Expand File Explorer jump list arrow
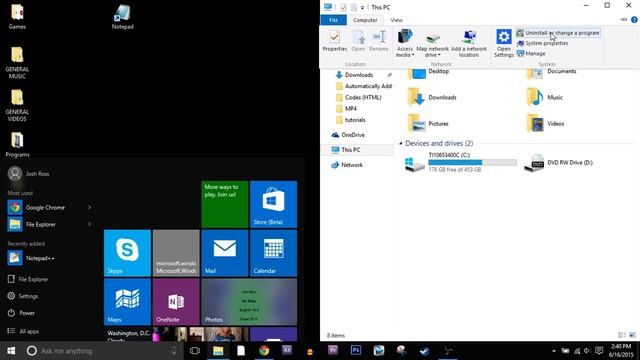 [x=89, y=224]
